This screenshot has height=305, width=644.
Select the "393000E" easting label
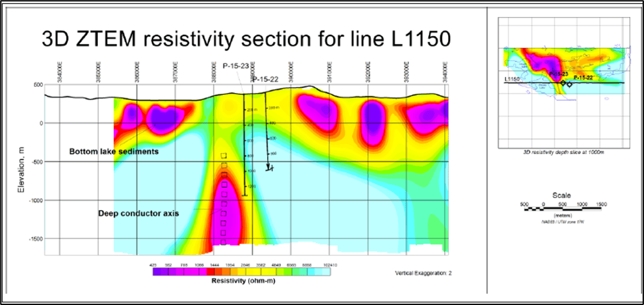click(x=407, y=72)
